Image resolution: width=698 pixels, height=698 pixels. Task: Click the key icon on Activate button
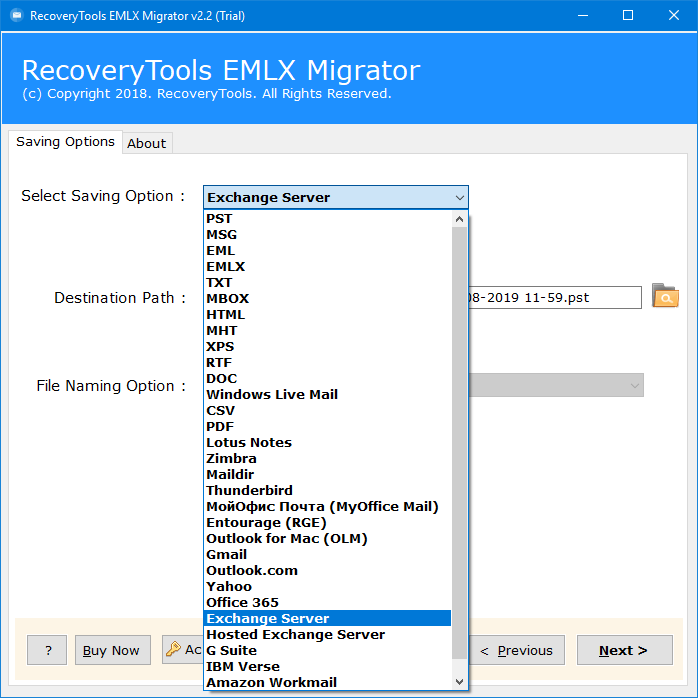tap(173, 649)
